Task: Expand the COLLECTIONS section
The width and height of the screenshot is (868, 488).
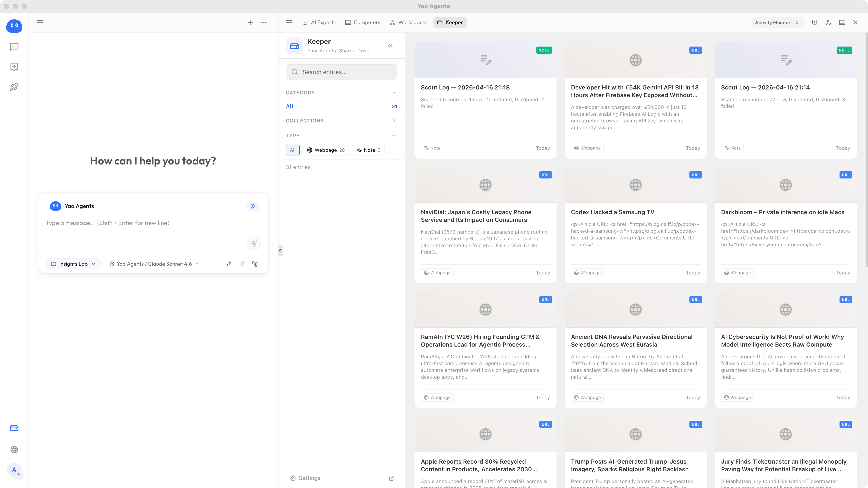Action: (341, 121)
